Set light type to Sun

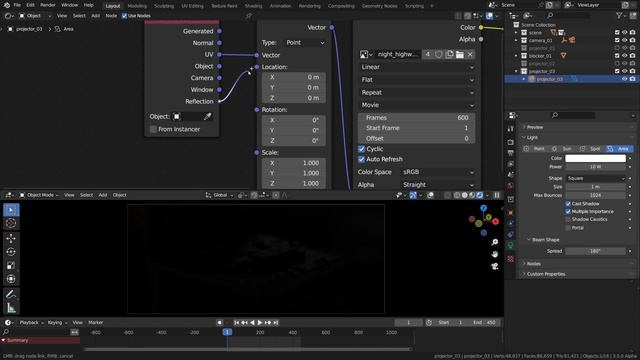pyautogui.click(x=564, y=149)
